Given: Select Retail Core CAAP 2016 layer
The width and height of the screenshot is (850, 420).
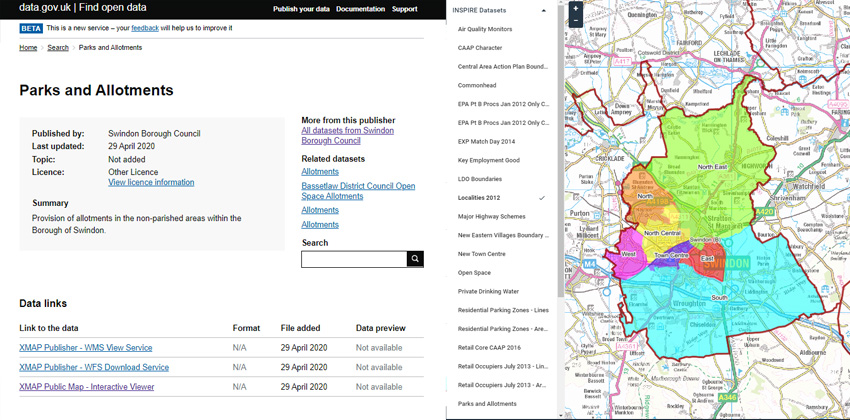Looking at the screenshot, I should (x=489, y=347).
